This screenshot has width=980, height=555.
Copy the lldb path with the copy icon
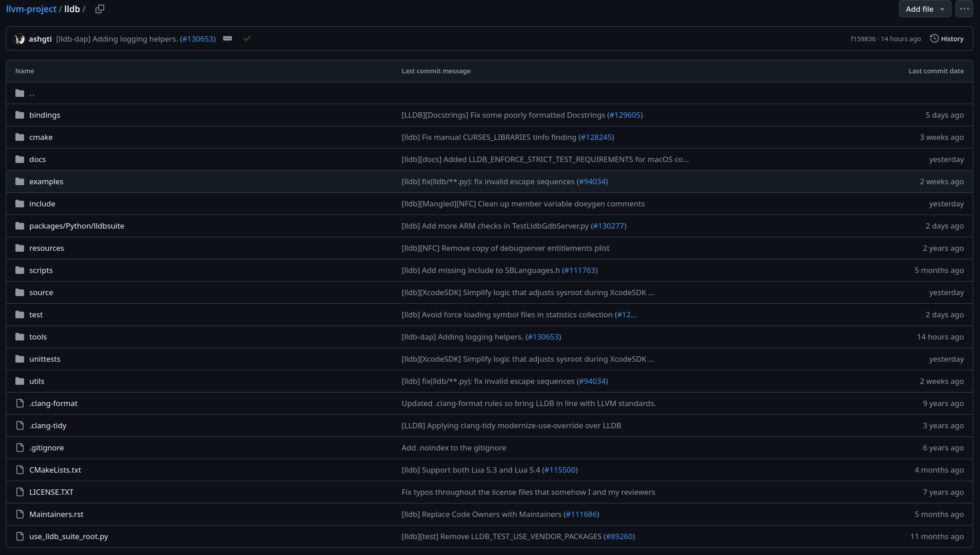100,9
